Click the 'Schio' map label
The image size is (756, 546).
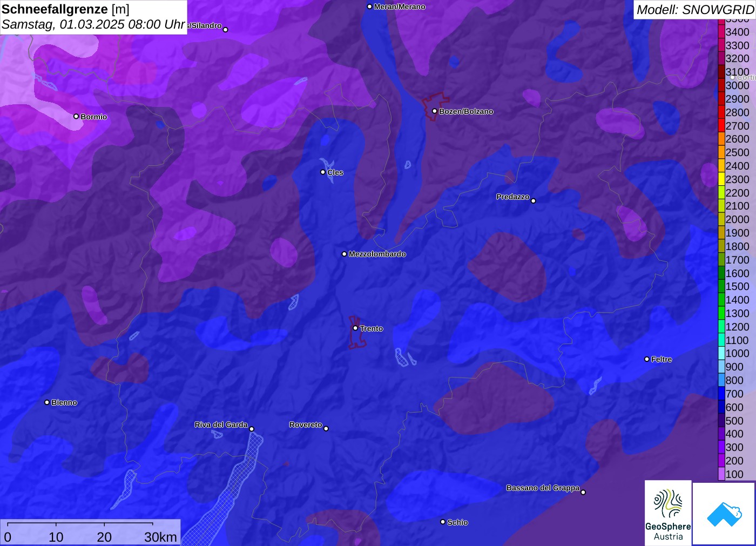[457, 522]
